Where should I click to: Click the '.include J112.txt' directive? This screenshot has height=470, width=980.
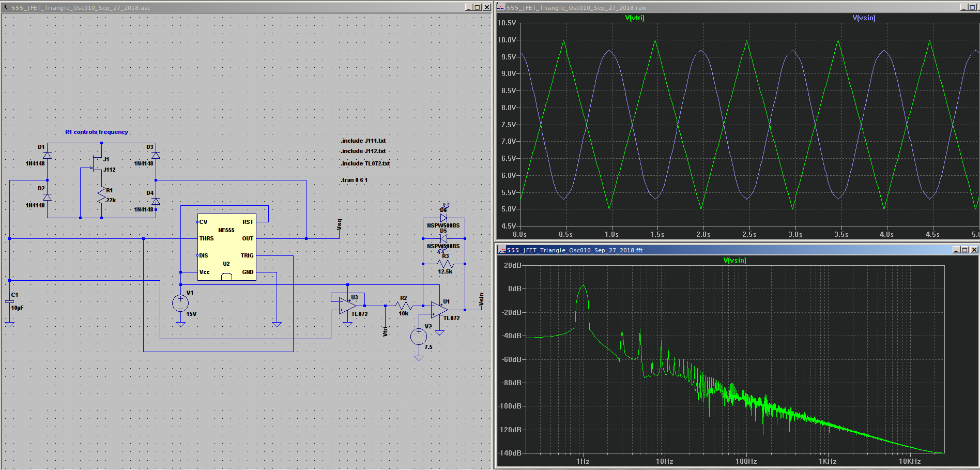click(363, 151)
